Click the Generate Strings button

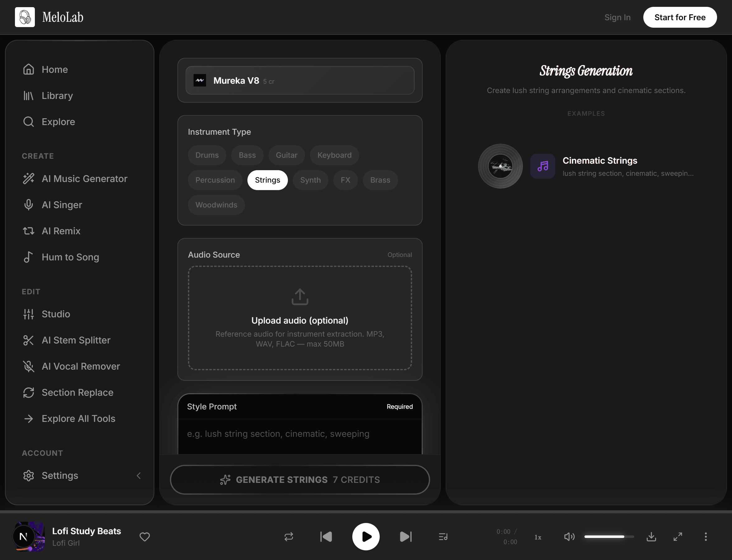[300, 480]
